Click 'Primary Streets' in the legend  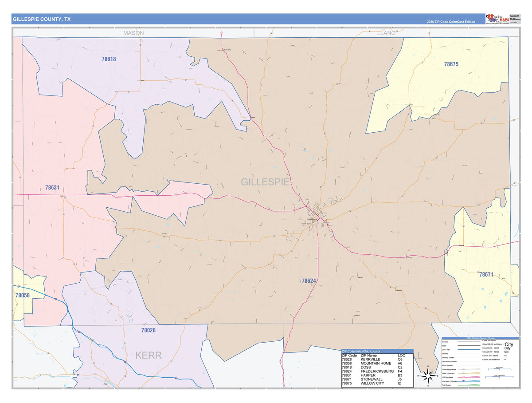pyautogui.click(x=448, y=358)
